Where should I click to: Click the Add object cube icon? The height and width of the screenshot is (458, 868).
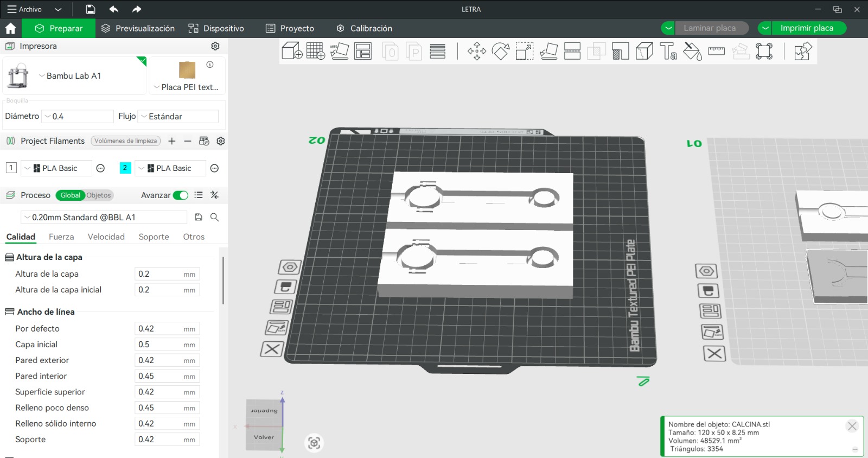tap(292, 51)
